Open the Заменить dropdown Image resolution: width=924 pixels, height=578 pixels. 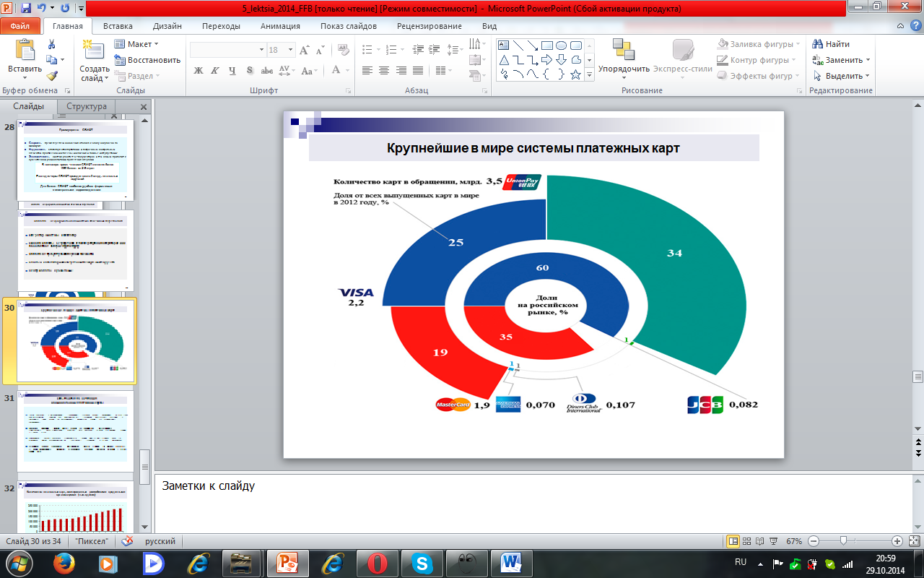click(x=842, y=60)
